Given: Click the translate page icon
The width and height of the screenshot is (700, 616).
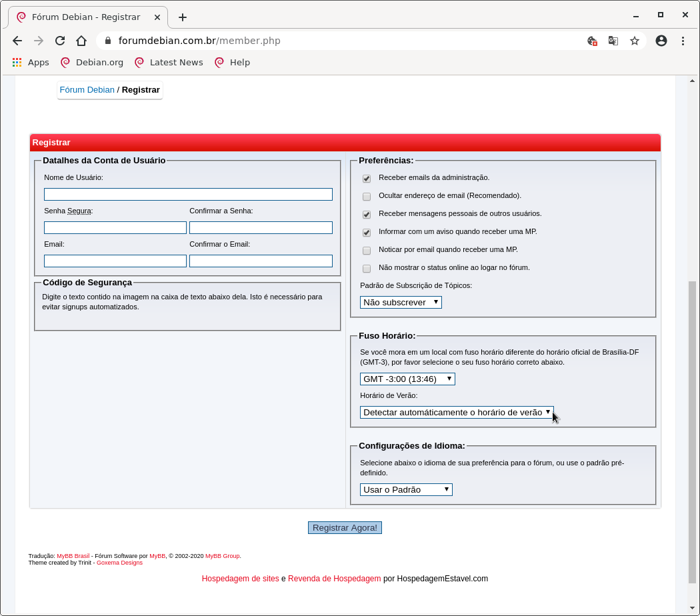Looking at the screenshot, I should (613, 41).
